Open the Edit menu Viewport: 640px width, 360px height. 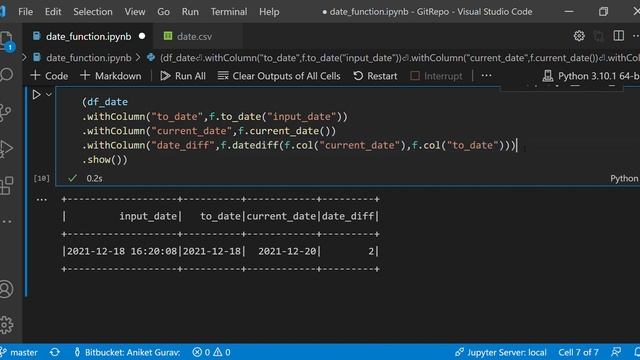point(53,11)
